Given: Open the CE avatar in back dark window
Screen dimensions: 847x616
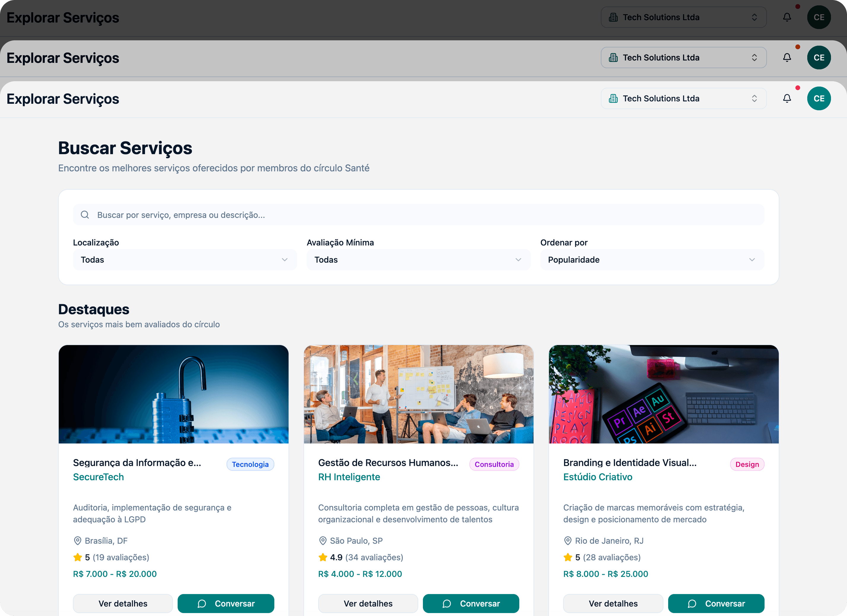Looking at the screenshot, I should (x=819, y=17).
